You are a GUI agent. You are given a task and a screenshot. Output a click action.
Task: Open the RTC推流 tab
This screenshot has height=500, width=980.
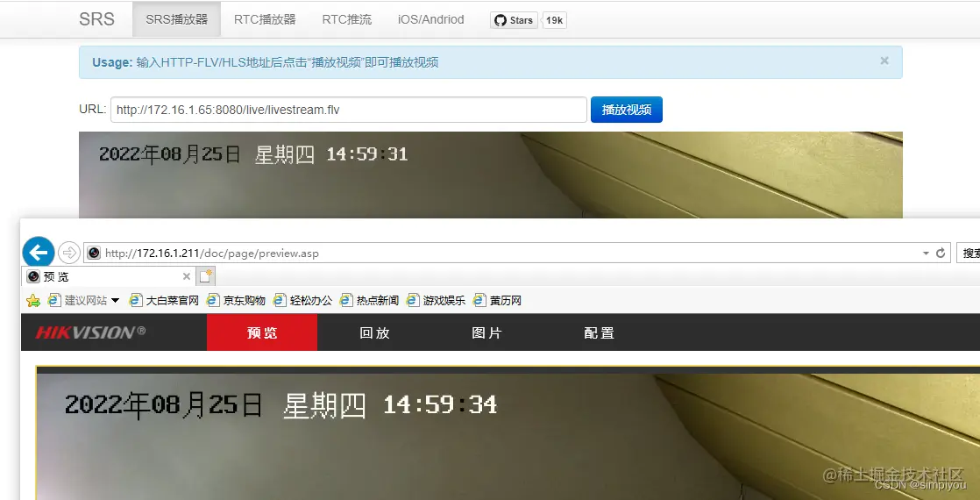pos(347,19)
